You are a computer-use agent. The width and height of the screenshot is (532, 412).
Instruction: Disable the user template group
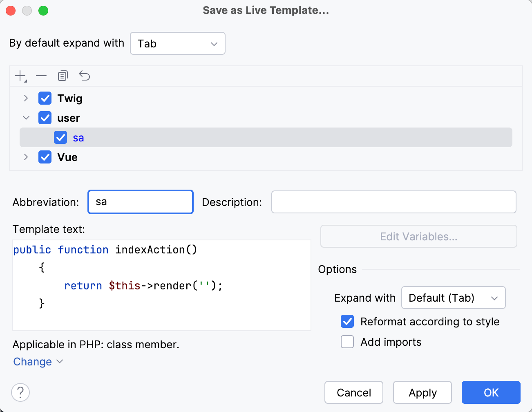[x=45, y=118]
